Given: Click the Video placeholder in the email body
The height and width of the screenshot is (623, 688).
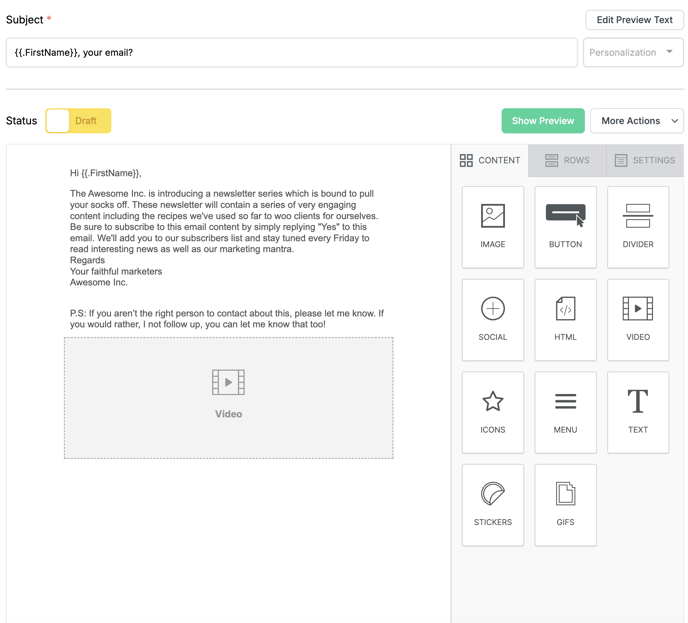Looking at the screenshot, I should click(229, 398).
